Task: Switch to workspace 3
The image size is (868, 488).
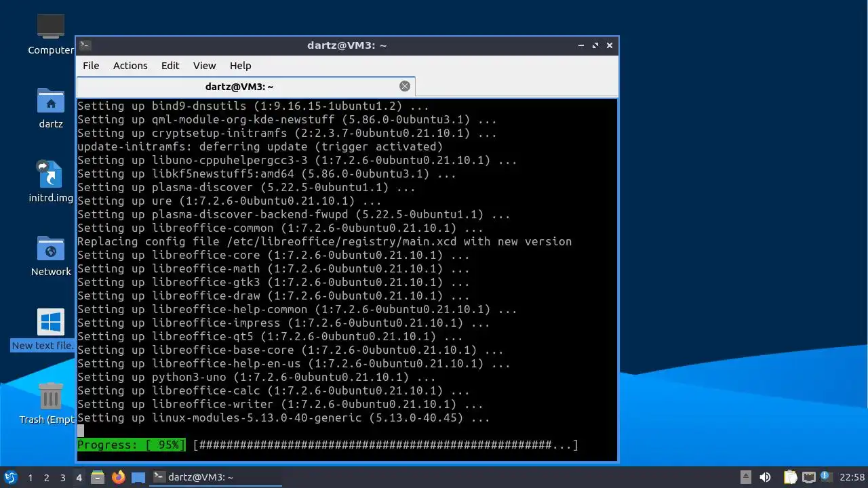Action: pyautogui.click(x=62, y=478)
